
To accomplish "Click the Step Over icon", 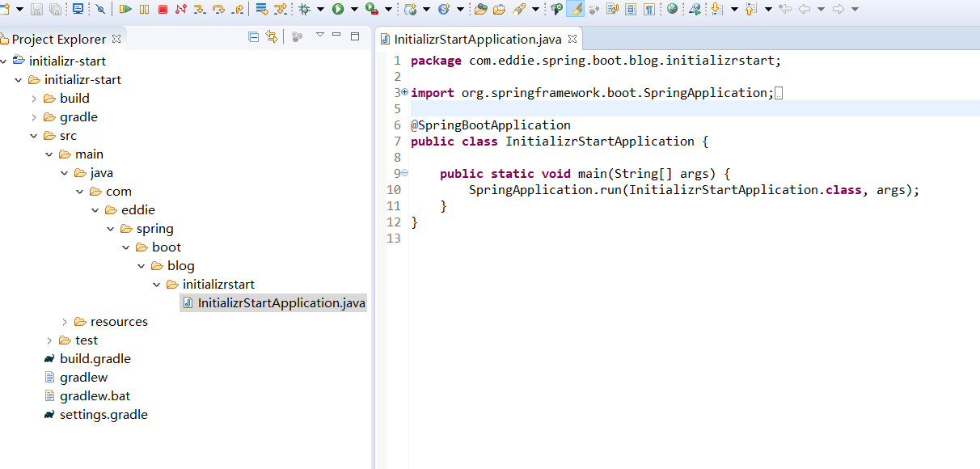I will coord(218,9).
